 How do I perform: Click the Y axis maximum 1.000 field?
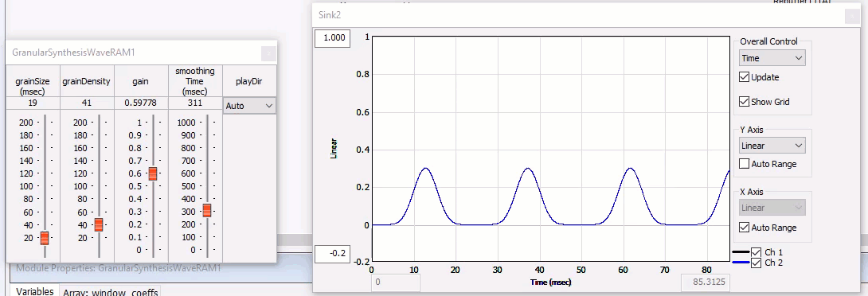click(332, 37)
